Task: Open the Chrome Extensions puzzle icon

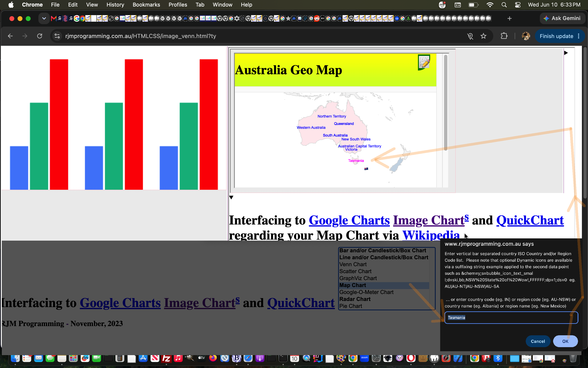Action: 504,36
